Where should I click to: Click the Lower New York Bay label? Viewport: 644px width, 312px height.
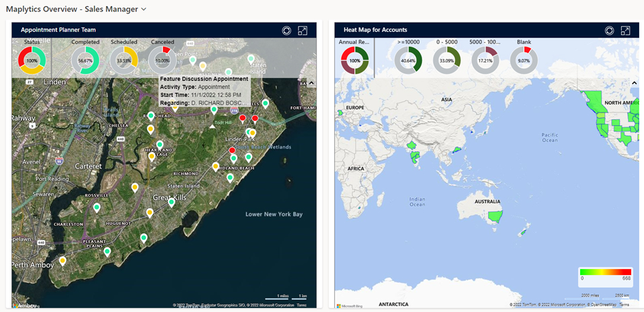pos(274,214)
